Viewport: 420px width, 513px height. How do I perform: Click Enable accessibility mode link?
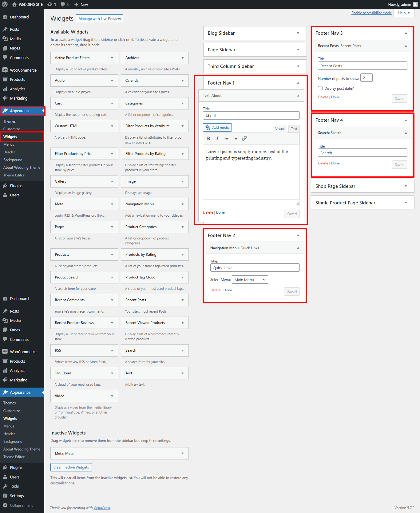click(x=371, y=13)
